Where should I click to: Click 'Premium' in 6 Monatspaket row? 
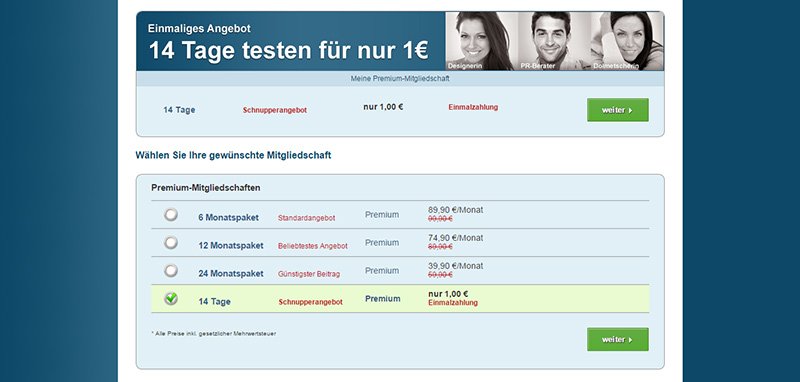point(382,215)
